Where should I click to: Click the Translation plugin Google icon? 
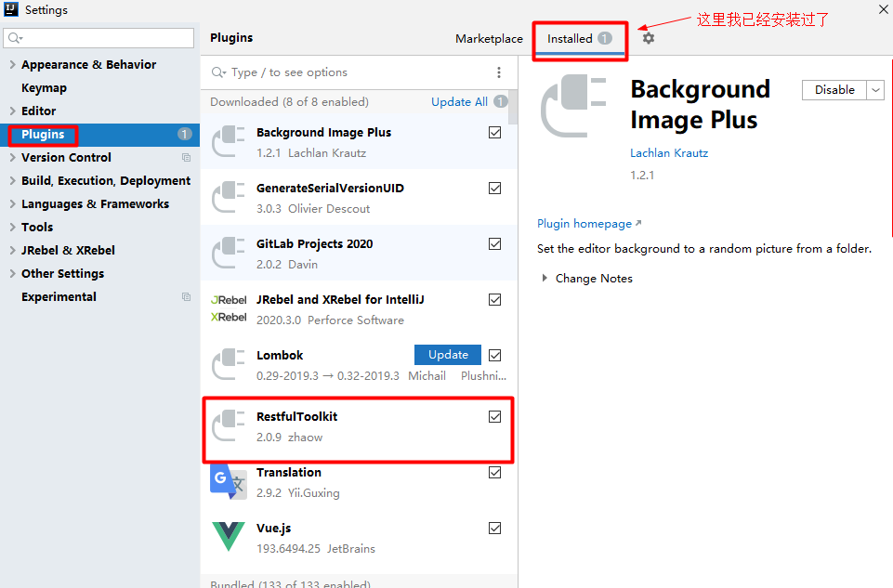(229, 481)
